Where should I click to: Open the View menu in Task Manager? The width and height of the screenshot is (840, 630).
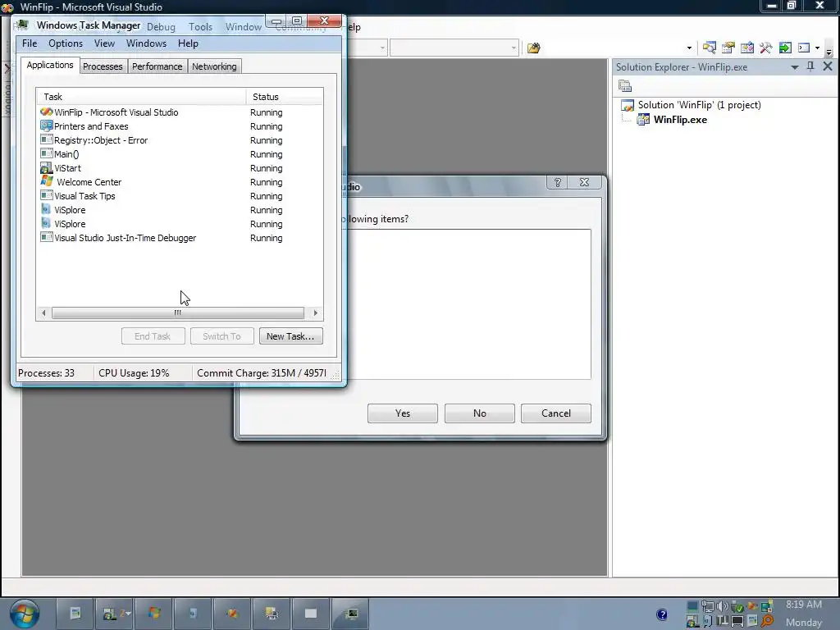pos(104,43)
